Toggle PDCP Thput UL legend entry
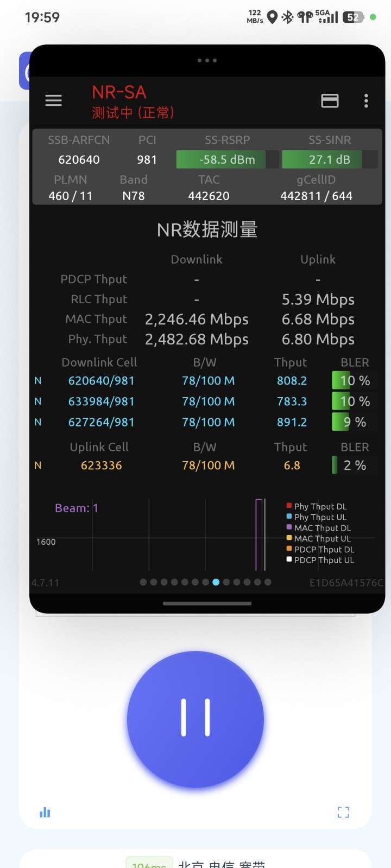Image resolution: width=391 pixels, height=868 pixels. [x=324, y=560]
